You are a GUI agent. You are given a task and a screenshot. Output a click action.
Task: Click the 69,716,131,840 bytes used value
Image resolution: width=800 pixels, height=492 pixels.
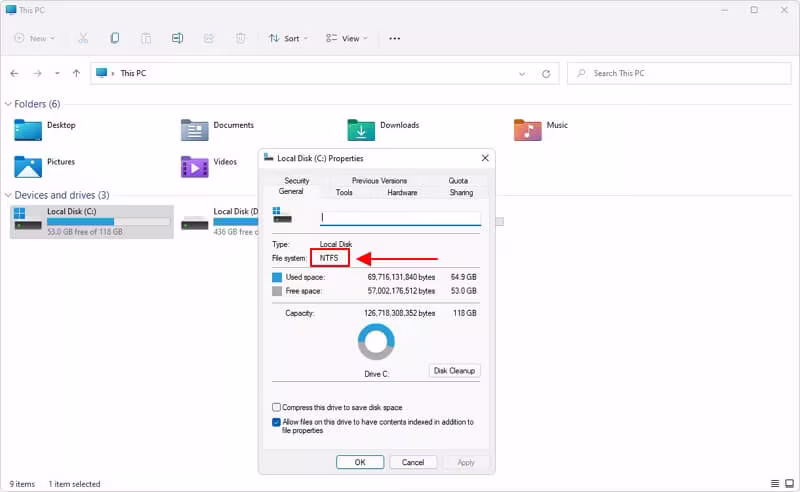pos(401,277)
